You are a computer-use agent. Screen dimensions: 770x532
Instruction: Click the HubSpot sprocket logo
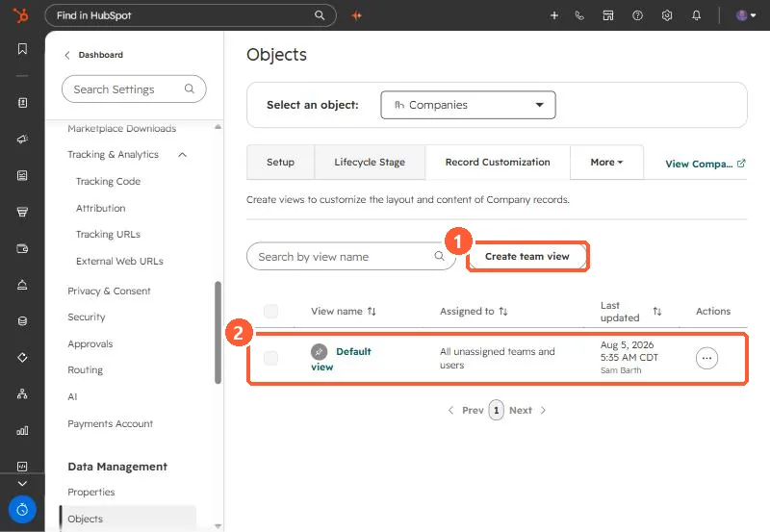(20, 15)
